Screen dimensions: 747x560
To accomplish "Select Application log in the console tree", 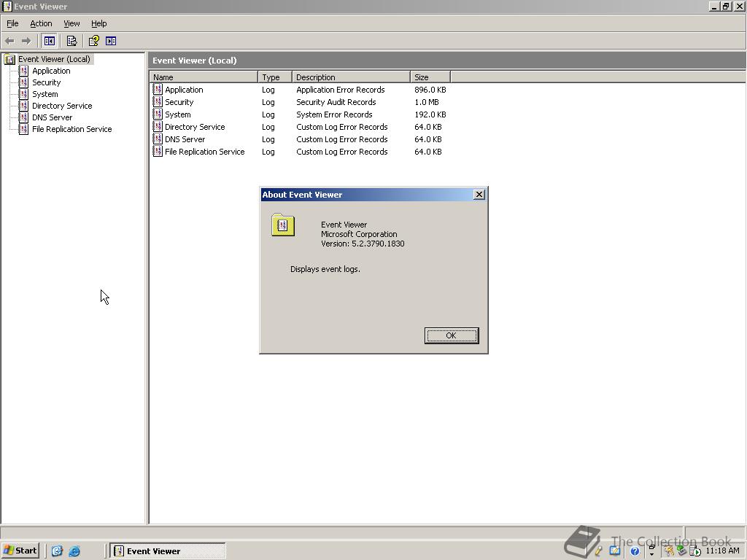I will pyautogui.click(x=51, y=71).
